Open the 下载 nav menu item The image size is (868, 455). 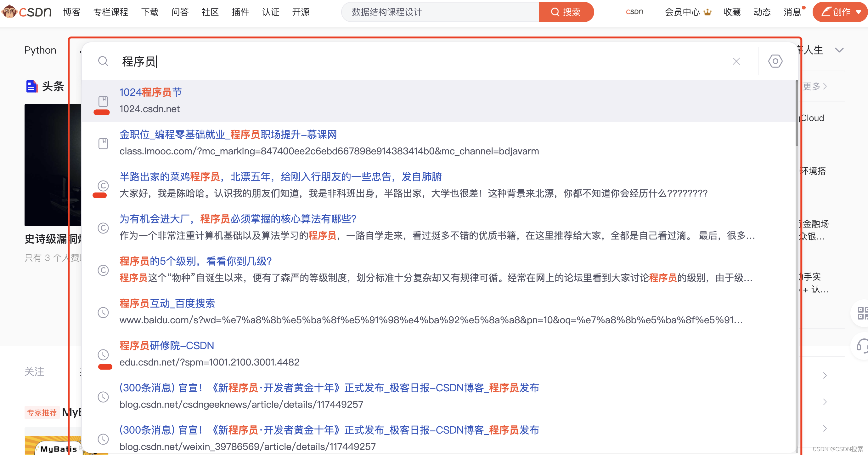tap(149, 12)
